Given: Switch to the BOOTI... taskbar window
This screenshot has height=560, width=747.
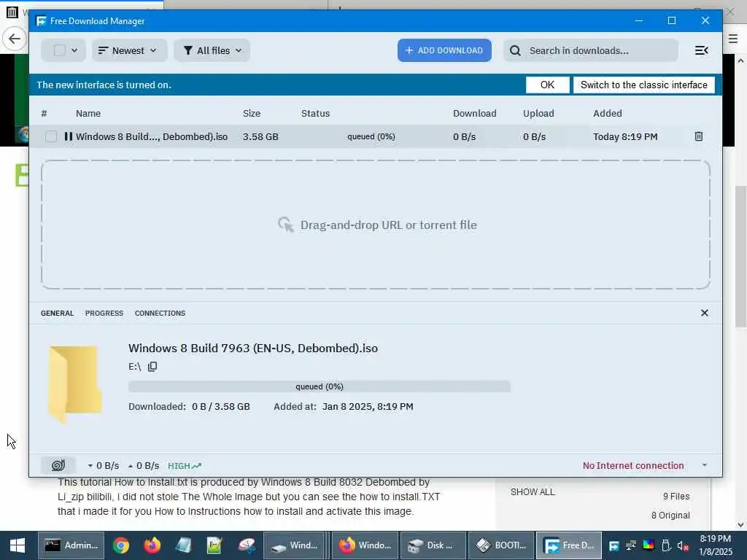Looking at the screenshot, I should point(502,545).
